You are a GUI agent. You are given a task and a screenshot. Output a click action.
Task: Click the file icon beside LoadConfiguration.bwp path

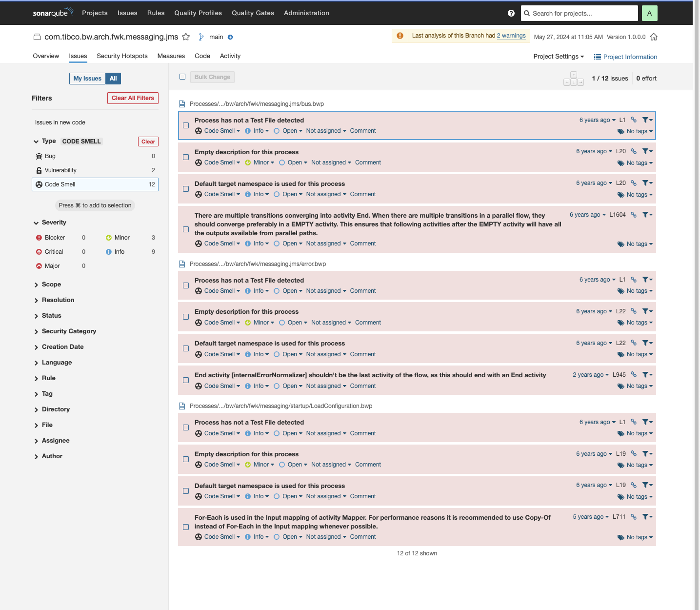tap(182, 406)
